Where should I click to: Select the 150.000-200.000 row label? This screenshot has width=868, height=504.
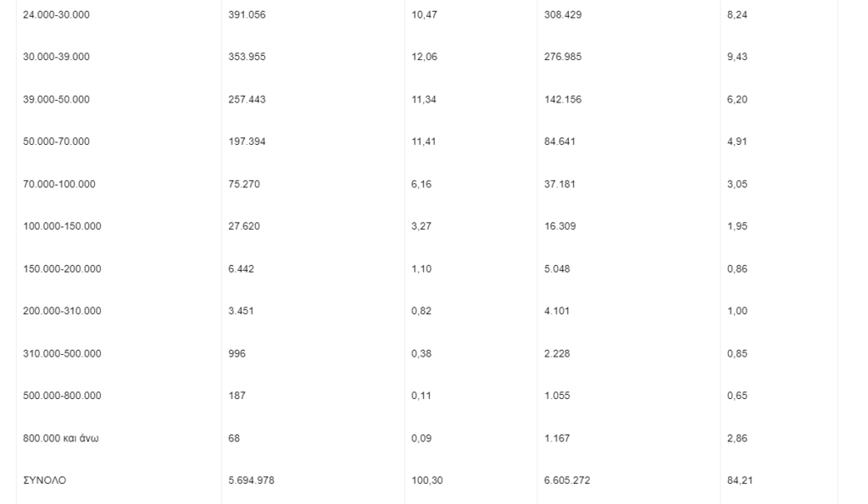62,269
